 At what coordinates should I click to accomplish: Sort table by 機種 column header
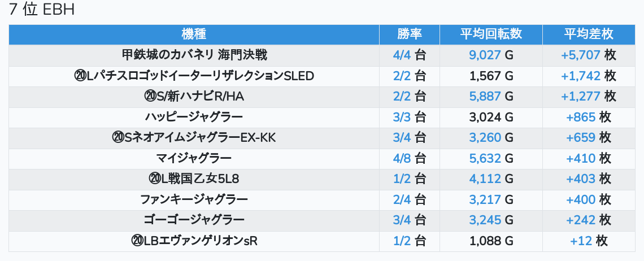coord(194,34)
